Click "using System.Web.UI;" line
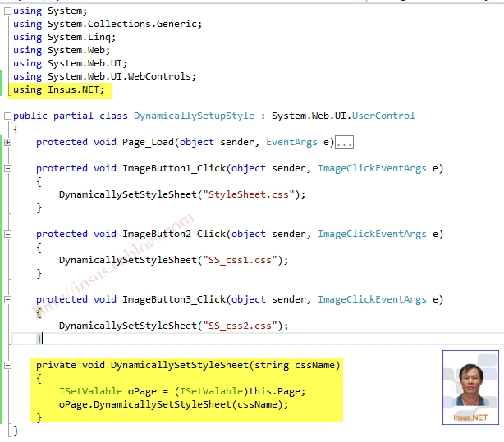Image resolution: width=504 pixels, height=442 pixels. click(x=70, y=63)
